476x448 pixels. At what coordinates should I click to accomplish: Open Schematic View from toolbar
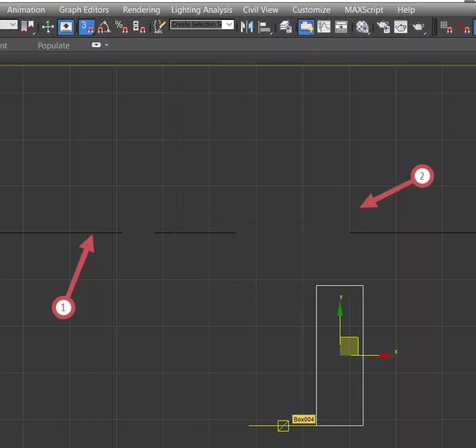(341, 26)
